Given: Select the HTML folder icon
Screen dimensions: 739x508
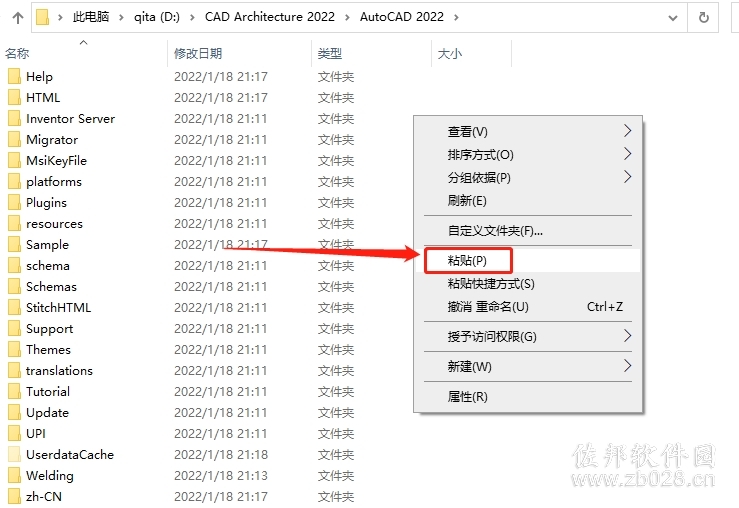Looking at the screenshot, I should [x=15, y=97].
